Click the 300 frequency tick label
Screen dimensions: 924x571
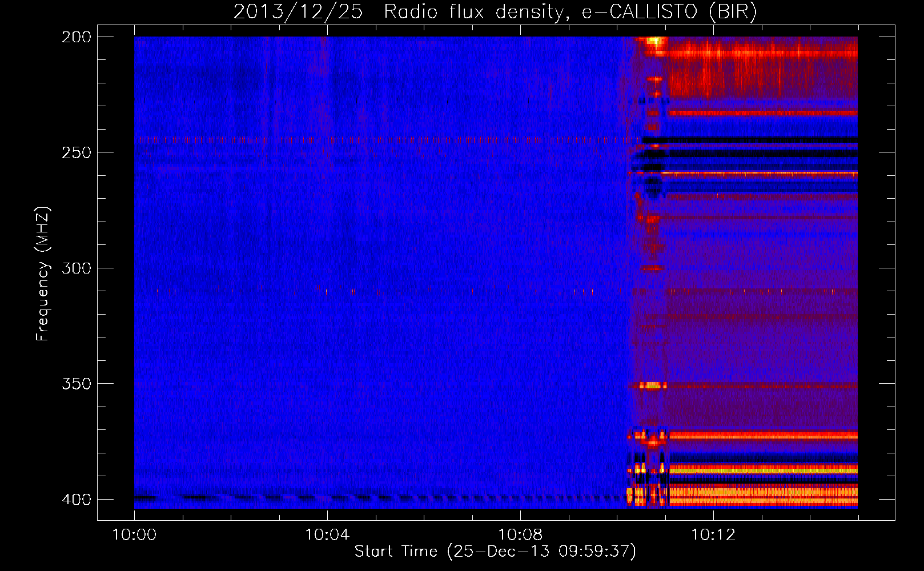[x=77, y=268]
